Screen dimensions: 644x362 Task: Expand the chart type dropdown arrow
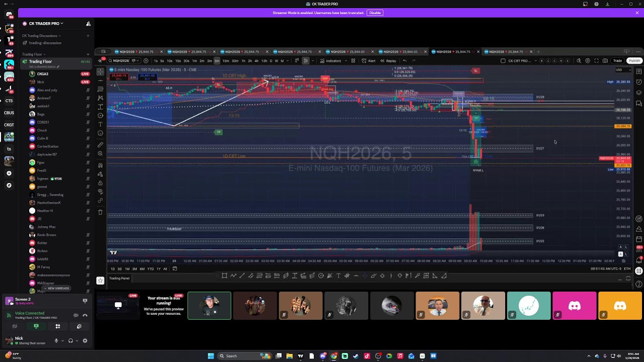312,61
